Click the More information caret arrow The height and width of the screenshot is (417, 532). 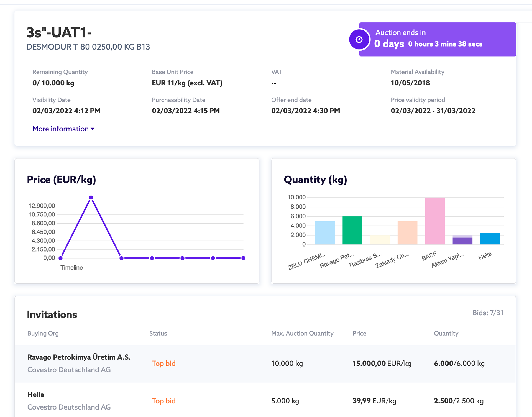click(x=93, y=129)
